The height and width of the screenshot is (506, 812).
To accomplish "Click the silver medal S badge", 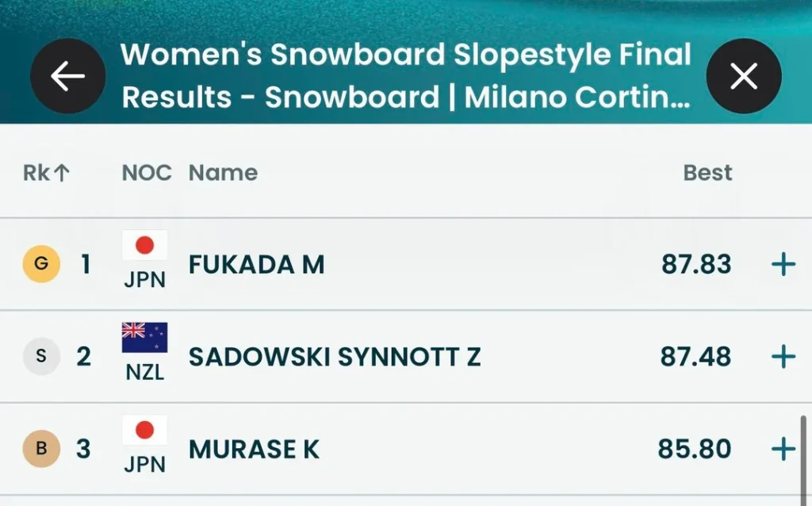I will pyautogui.click(x=41, y=357).
